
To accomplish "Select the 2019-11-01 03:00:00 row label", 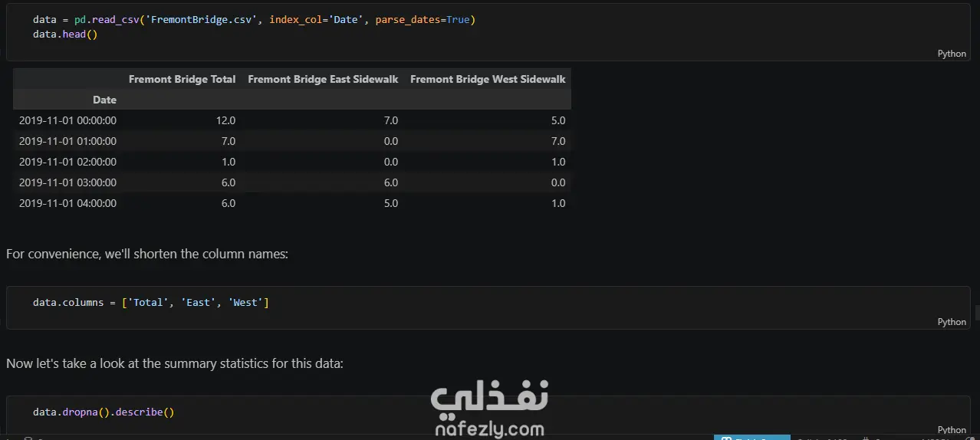I will click(67, 182).
